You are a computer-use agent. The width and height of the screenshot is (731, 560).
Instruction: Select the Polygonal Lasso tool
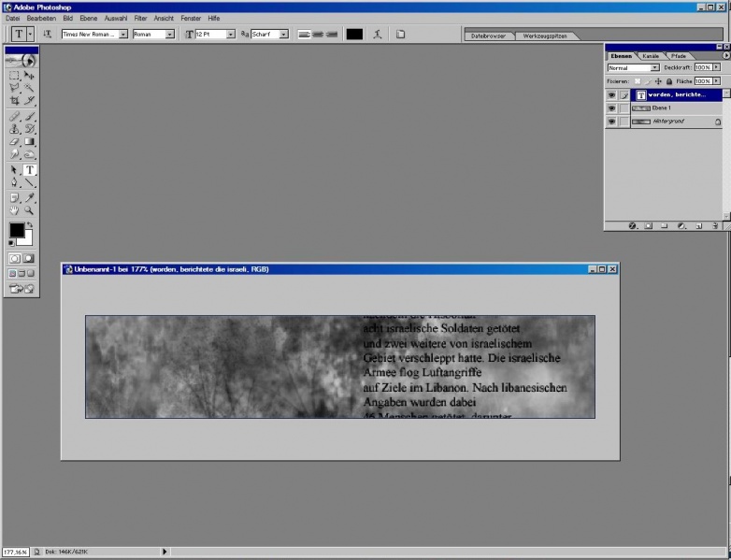(x=14, y=88)
